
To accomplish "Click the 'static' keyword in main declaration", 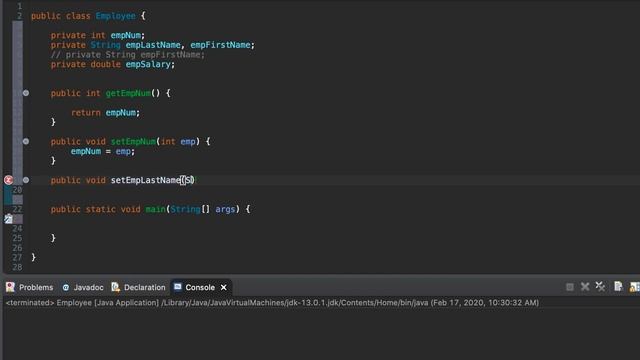I will pos(100,209).
